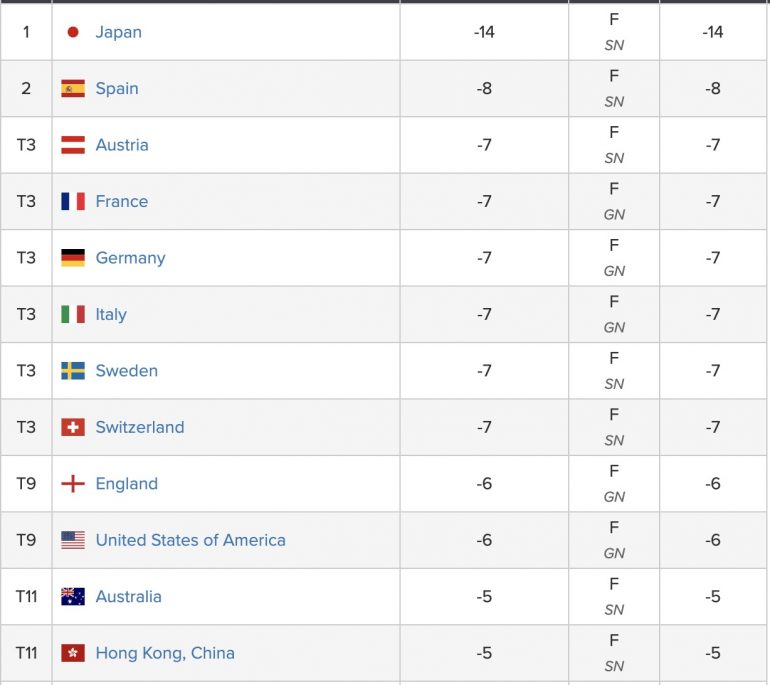Click the Switzerland flag icon
The image size is (770, 685).
click(73, 427)
